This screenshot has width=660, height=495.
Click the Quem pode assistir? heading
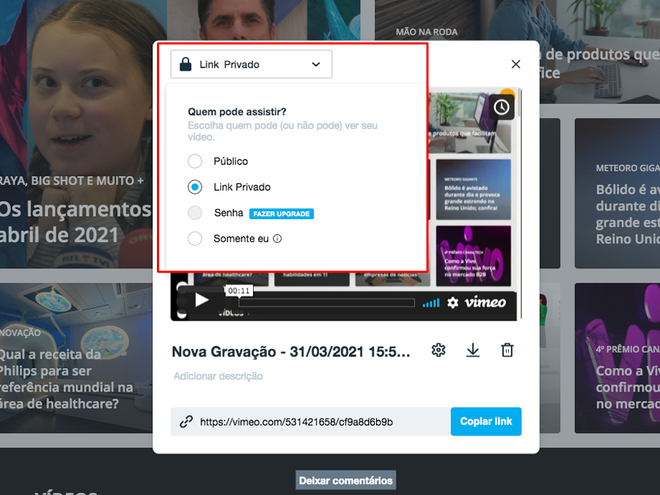coord(237,112)
